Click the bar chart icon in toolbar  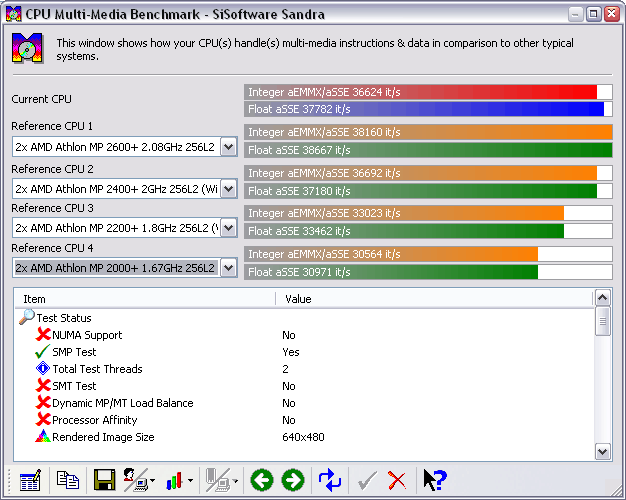pos(174,480)
